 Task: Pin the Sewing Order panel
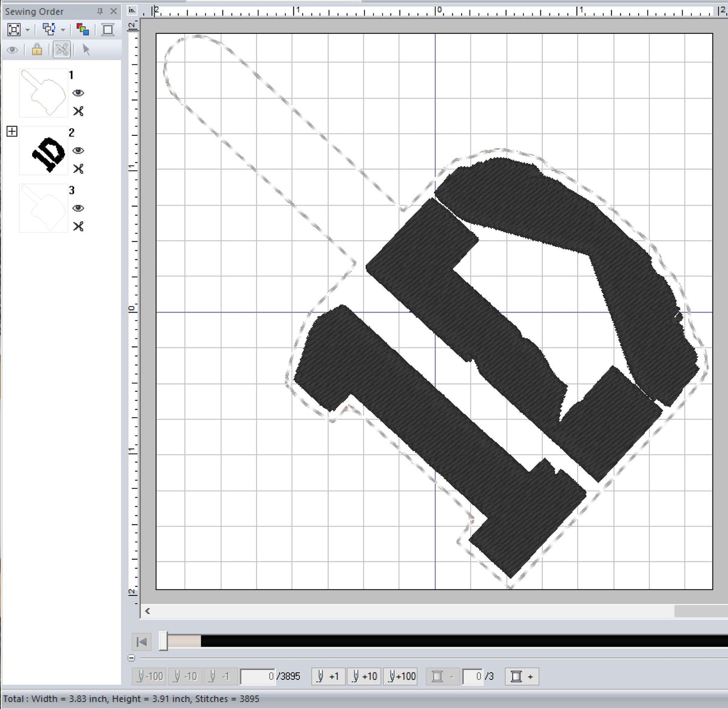[100, 12]
